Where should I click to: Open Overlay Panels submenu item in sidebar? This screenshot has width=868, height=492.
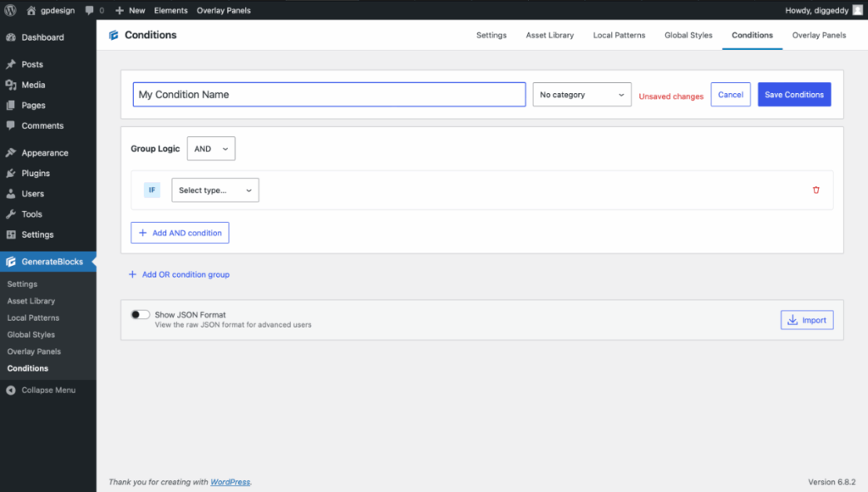[x=34, y=351]
